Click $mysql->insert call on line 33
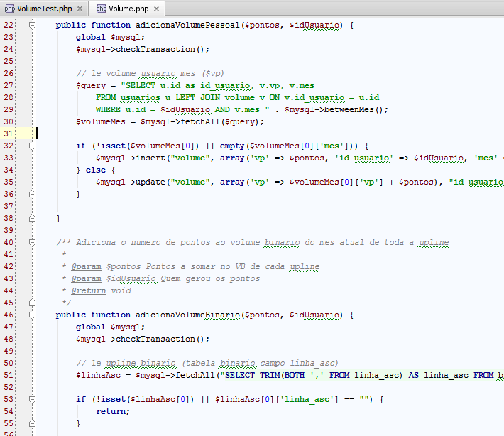 tap(130, 158)
